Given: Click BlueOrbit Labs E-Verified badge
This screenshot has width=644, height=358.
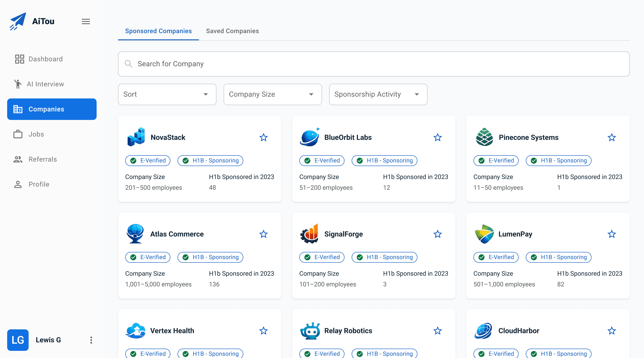Looking at the screenshot, I should tap(322, 161).
